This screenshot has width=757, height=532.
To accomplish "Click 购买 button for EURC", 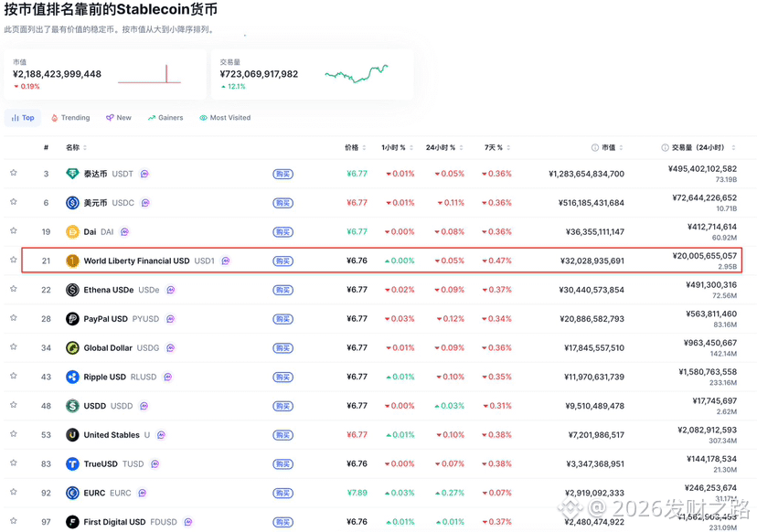I will tap(283, 493).
